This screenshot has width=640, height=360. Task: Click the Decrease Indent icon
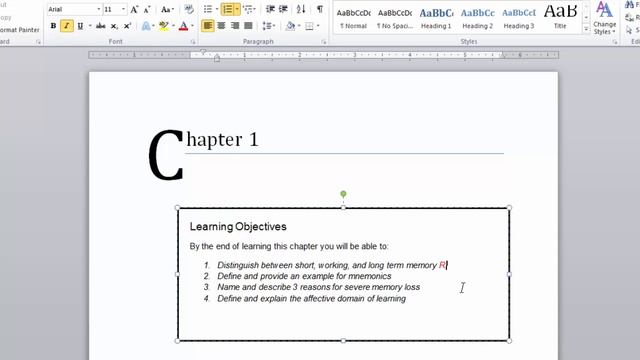click(x=270, y=9)
